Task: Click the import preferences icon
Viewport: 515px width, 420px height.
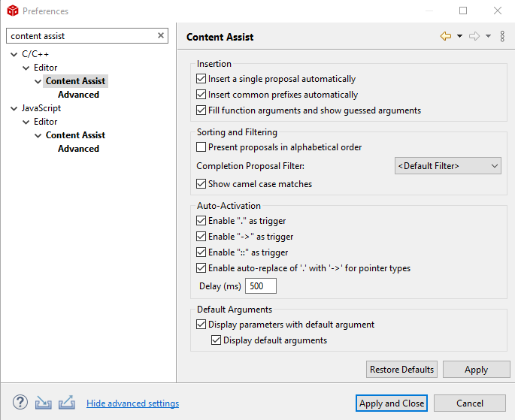Action: click(x=44, y=403)
